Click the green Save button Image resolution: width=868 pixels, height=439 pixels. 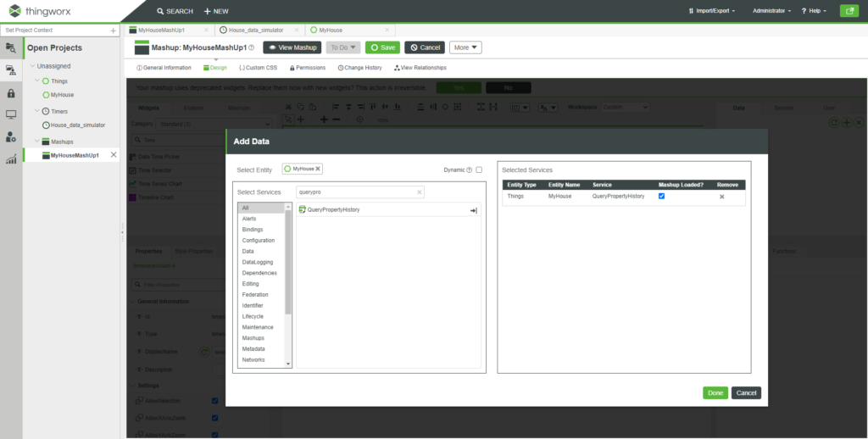tap(382, 47)
